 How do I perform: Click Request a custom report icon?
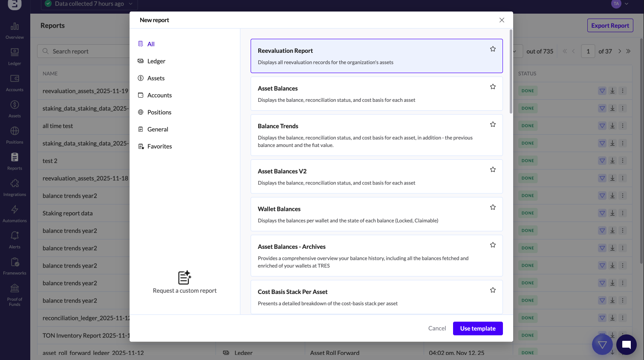(x=185, y=277)
